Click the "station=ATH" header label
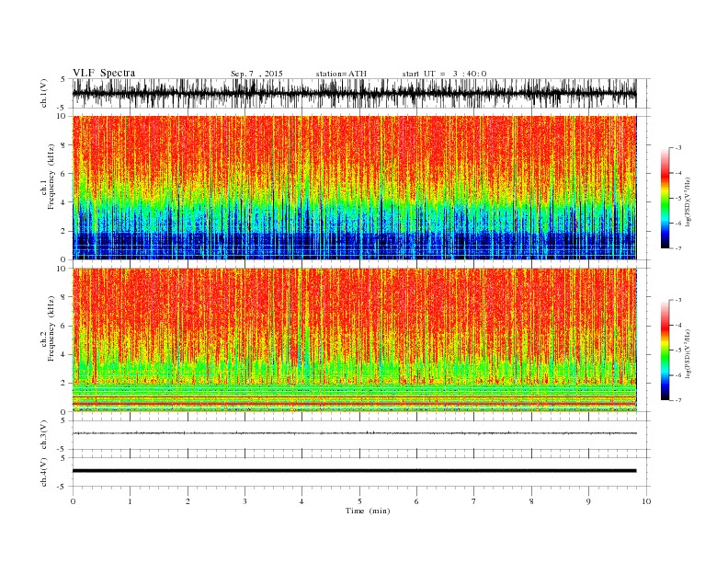Viewport: 728px width, 563px height. pos(341,74)
